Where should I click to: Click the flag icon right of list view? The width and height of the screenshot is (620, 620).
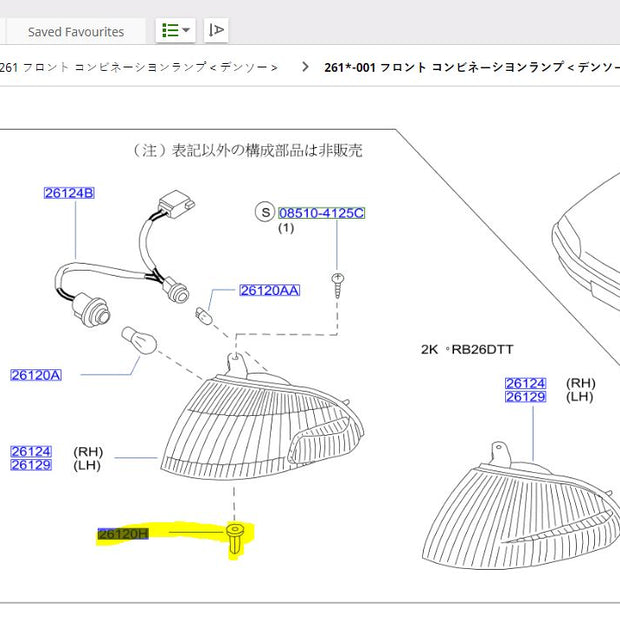pyautogui.click(x=217, y=31)
